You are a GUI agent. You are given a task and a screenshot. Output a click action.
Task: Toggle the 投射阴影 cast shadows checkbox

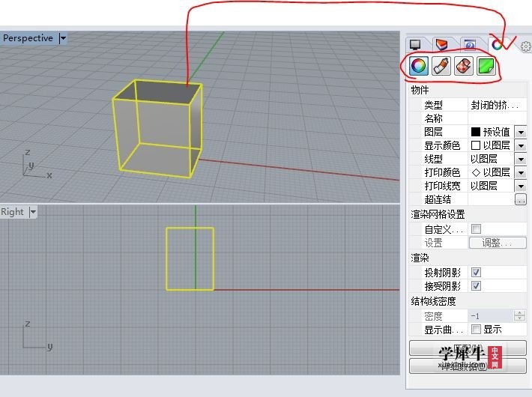point(476,273)
